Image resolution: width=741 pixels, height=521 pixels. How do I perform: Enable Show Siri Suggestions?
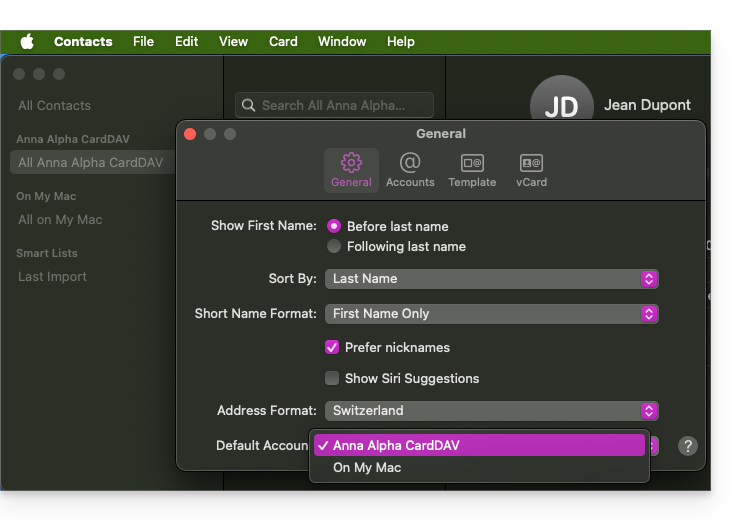pyautogui.click(x=332, y=378)
